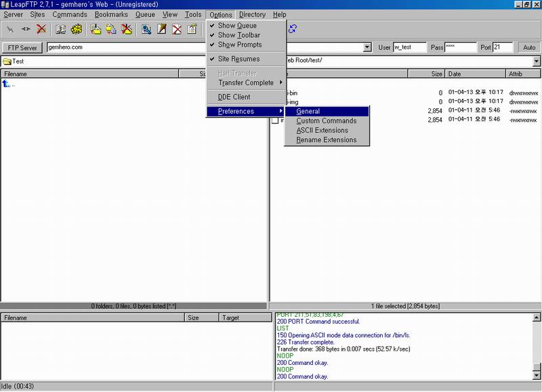Image resolution: width=542 pixels, height=392 pixels.
Task: Click the crossed-out folder icon
Action: pos(127,29)
